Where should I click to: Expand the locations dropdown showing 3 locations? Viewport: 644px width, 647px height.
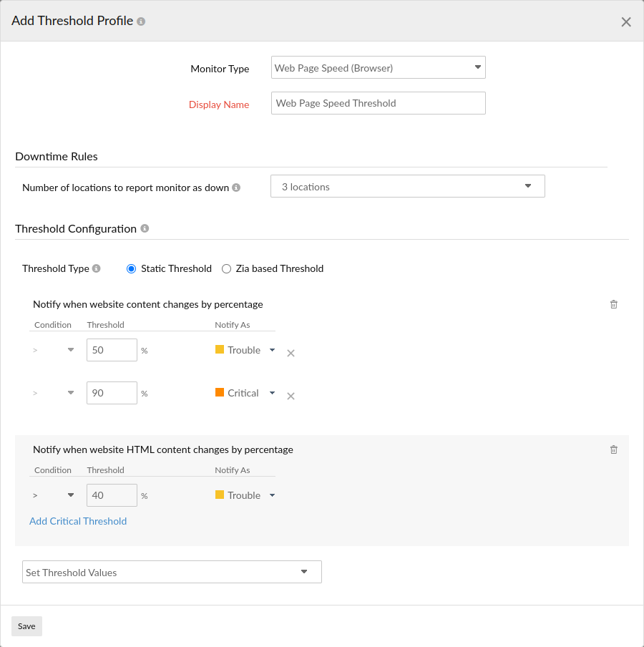[528, 185]
